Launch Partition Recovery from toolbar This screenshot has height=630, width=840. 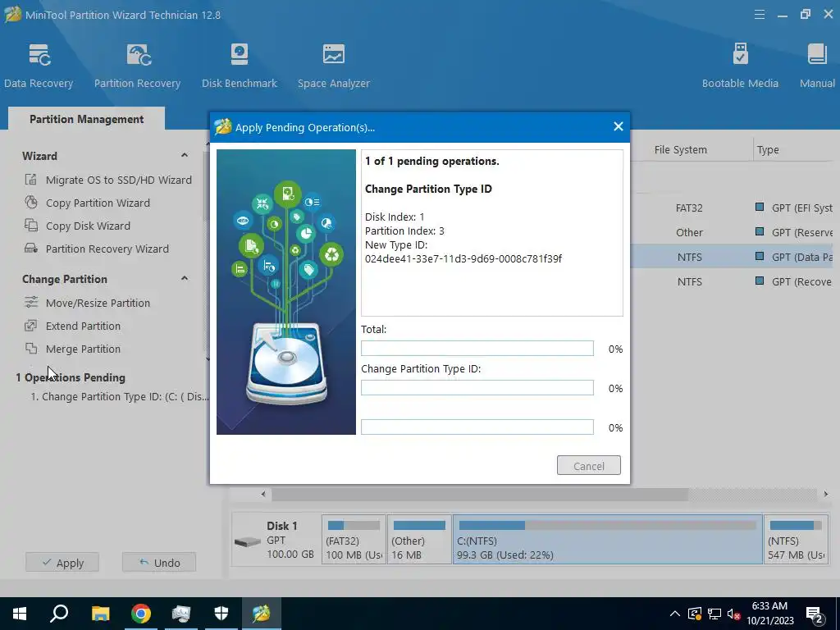pos(137,66)
